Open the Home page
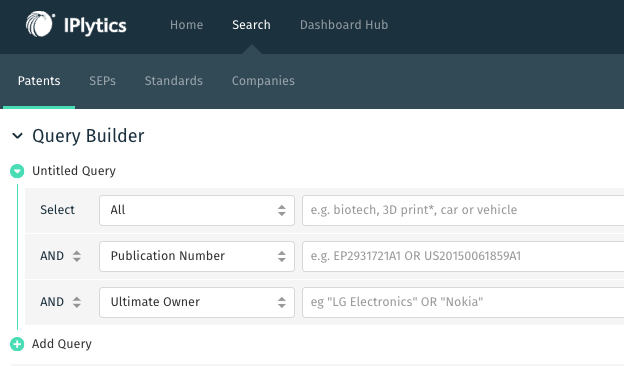The image size is (624, 366). pos(186,25)
